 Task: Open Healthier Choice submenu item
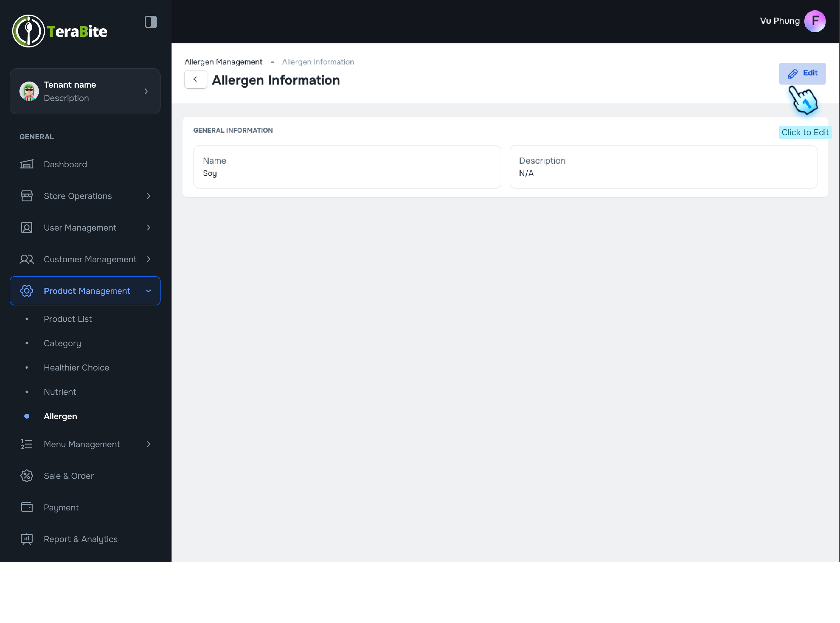tap(77, 368)
